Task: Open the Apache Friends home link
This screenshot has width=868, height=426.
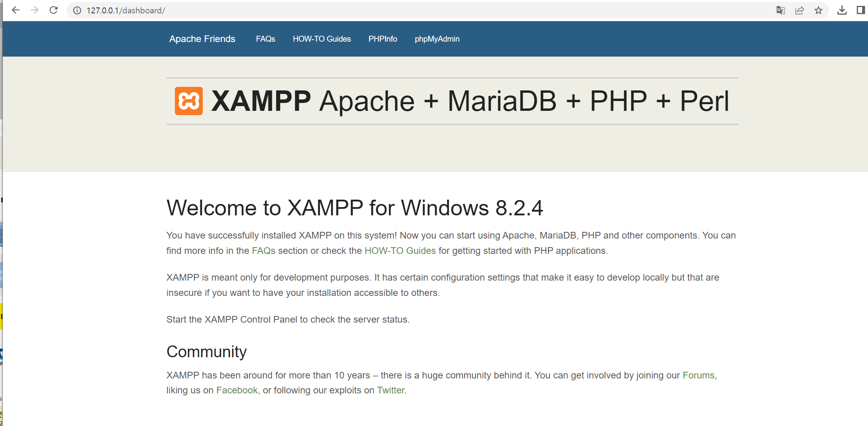Action: tap(202, 39)
